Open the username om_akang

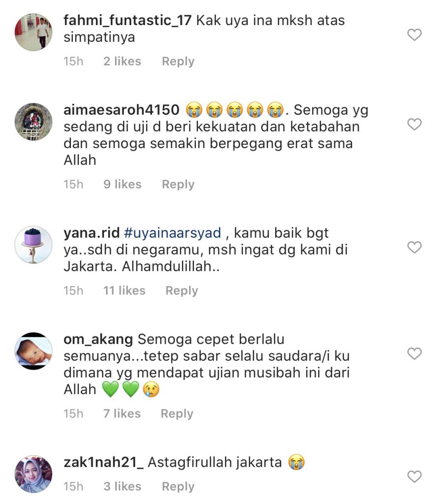(x=98, y=340)
